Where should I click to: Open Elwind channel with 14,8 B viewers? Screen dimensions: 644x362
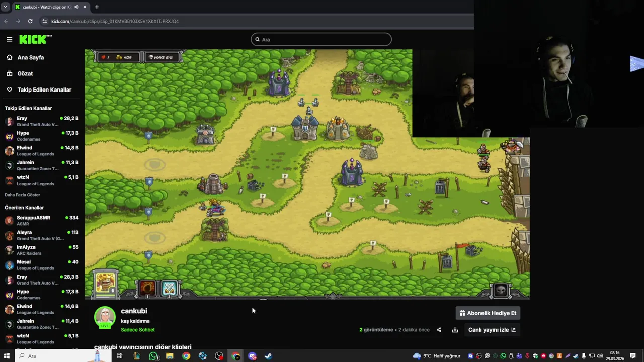41,151
